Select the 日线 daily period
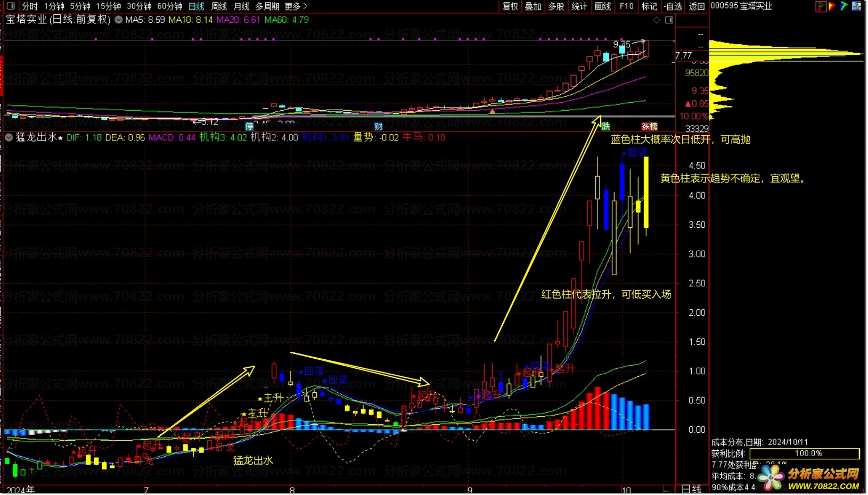Image resolution: width=868 pixels, height=495 pixels. tap(196, 6)
